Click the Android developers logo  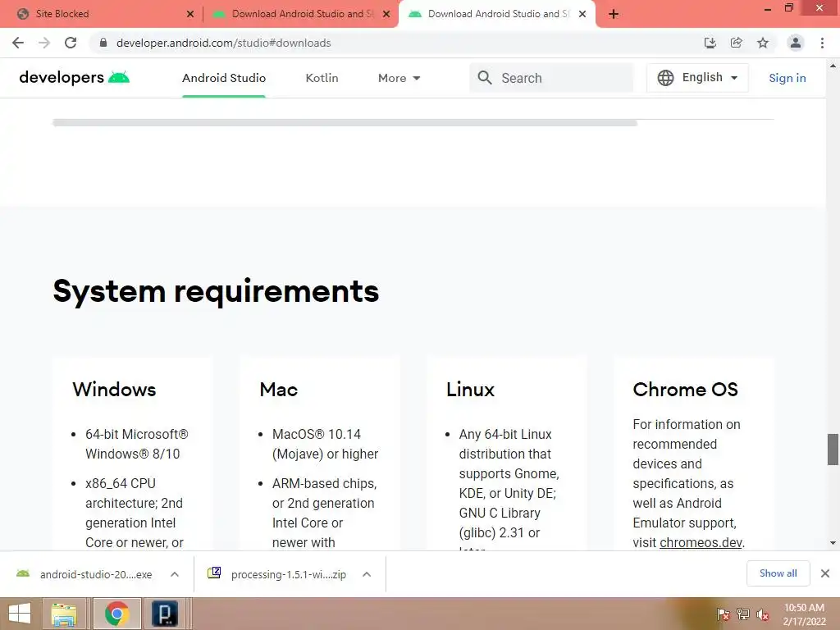75,78
